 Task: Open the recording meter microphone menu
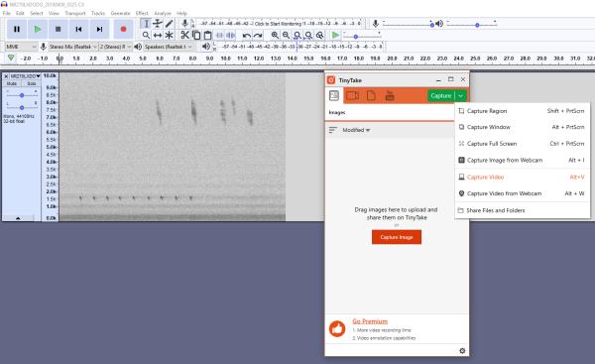[184, 24]
